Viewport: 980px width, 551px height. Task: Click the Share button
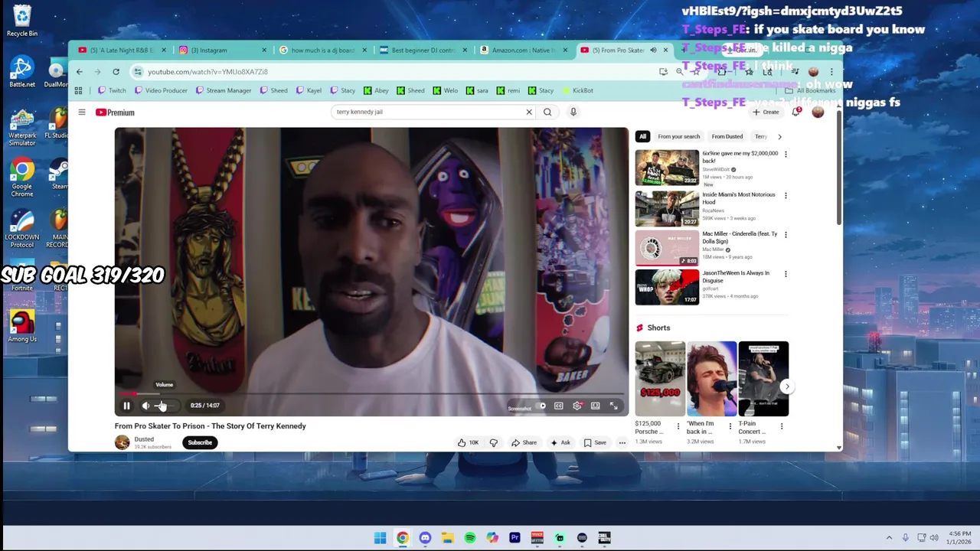click(x=524, y=442)
